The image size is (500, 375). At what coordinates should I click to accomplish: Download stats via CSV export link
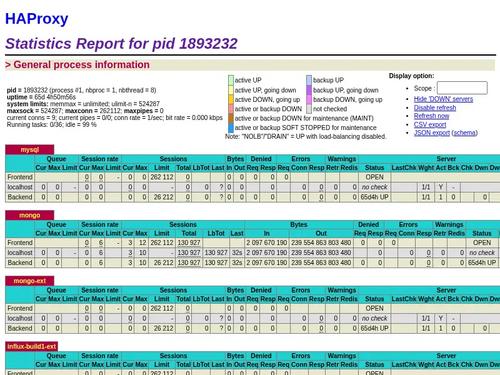[430, 124]
